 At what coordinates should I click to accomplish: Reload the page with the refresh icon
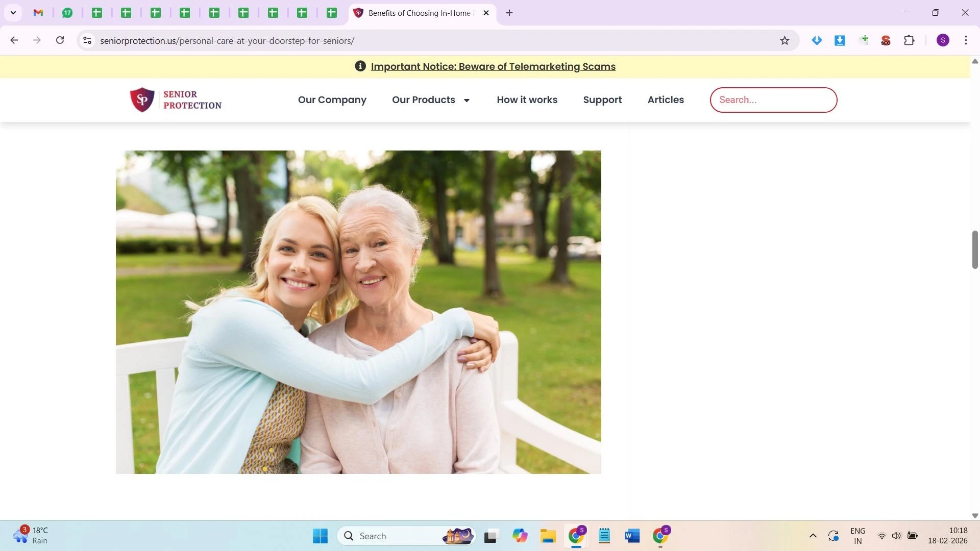[x=60, y=40]
